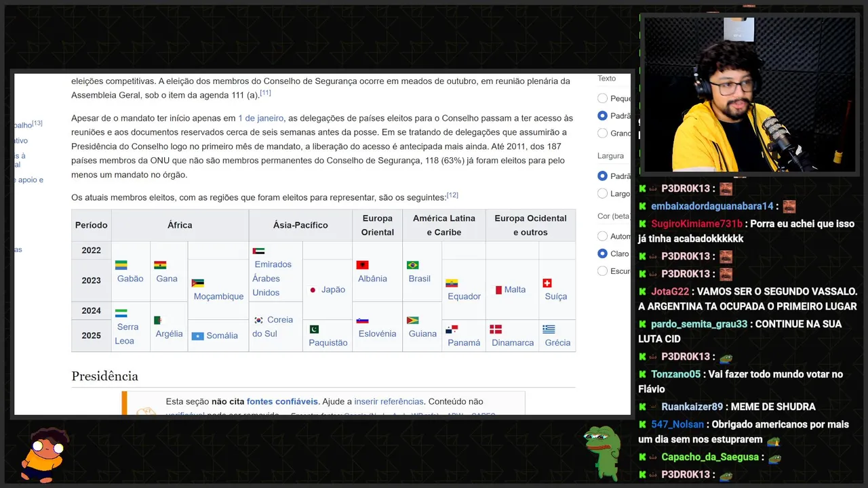The height and width of the screenshot is (488, 868).
Task: Open the 'Equador' country link
Action: (x=464, y=296)
